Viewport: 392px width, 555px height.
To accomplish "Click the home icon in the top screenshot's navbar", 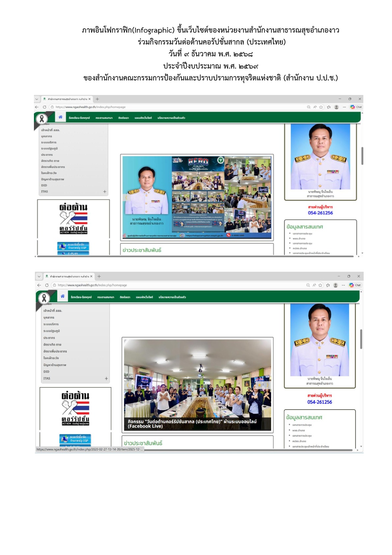I will pyautogui.click(x=60, y=117).
